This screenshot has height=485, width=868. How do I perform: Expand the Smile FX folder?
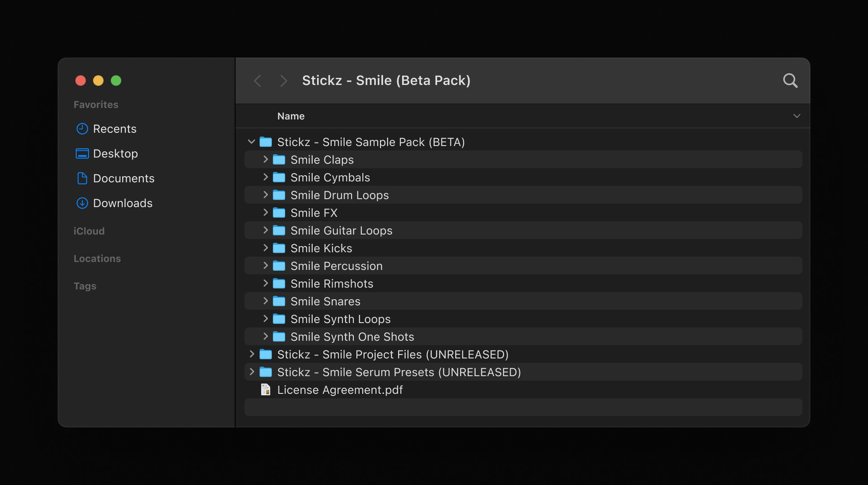coord(265,212)
